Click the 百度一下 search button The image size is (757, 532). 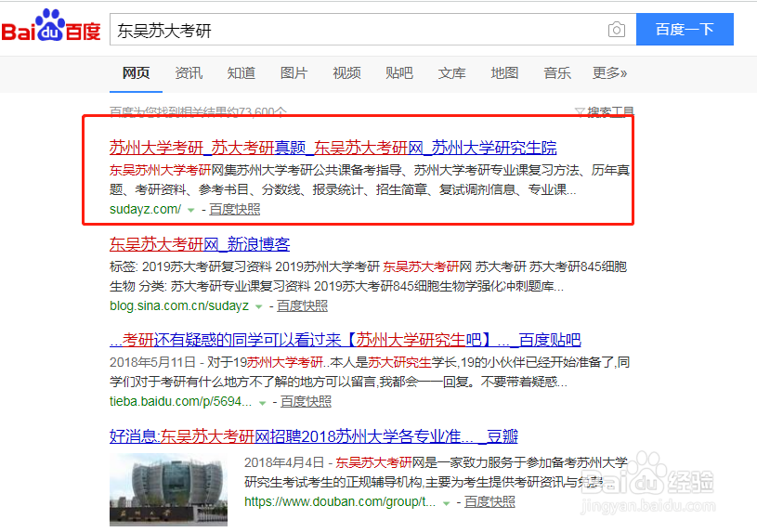(x=685, y=30)
